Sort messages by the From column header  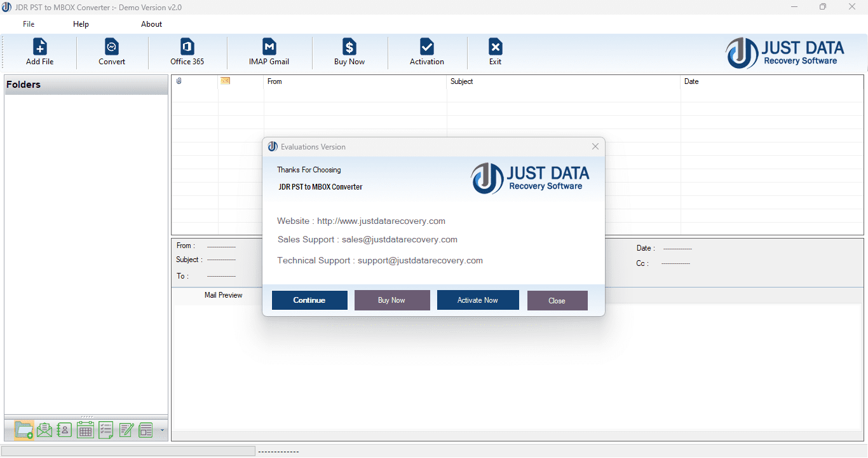click(275, 81)
